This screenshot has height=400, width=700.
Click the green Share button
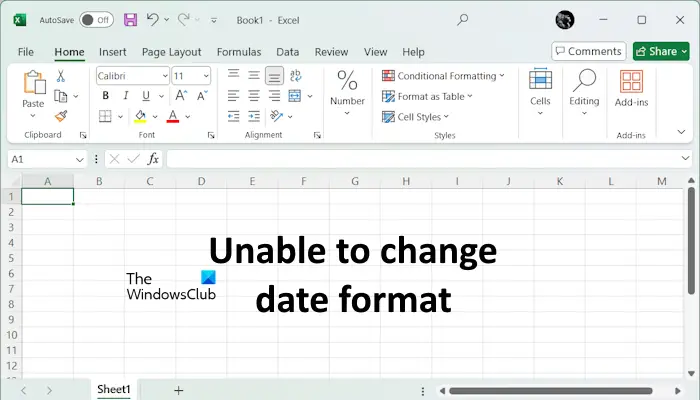coord(661,51)
